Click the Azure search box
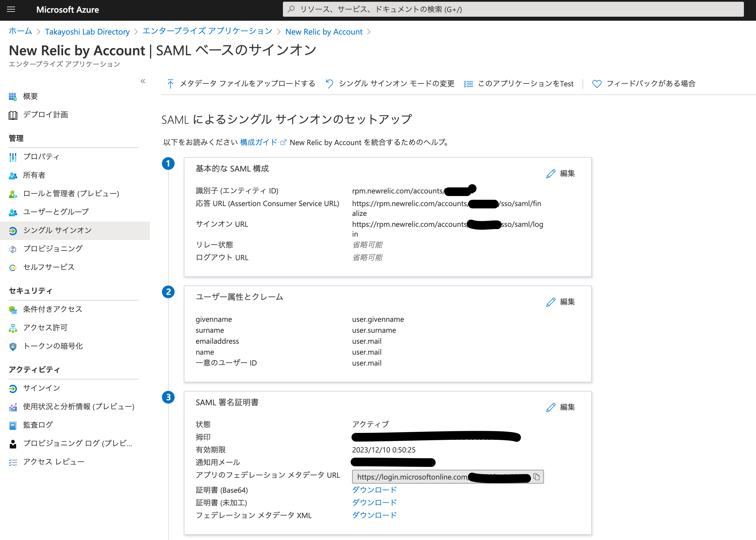 coord(513,9)
